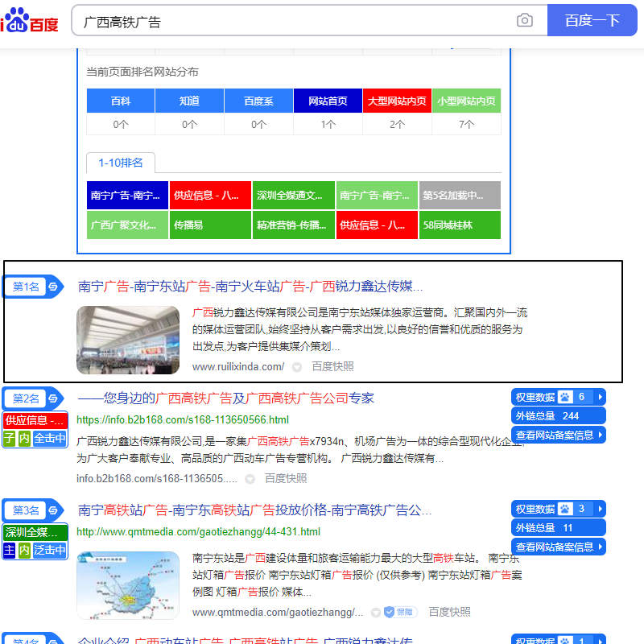Click the 第3名 rank badge

26,510
